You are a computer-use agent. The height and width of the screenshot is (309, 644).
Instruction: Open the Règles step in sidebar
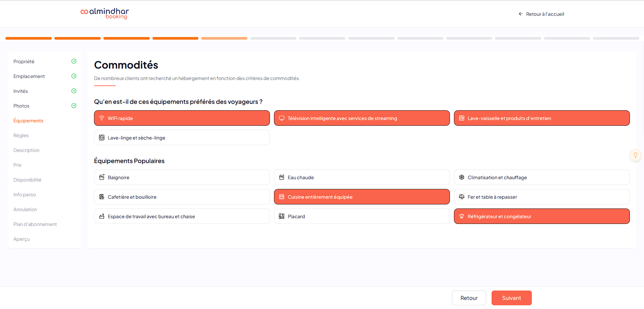point(21,136)
